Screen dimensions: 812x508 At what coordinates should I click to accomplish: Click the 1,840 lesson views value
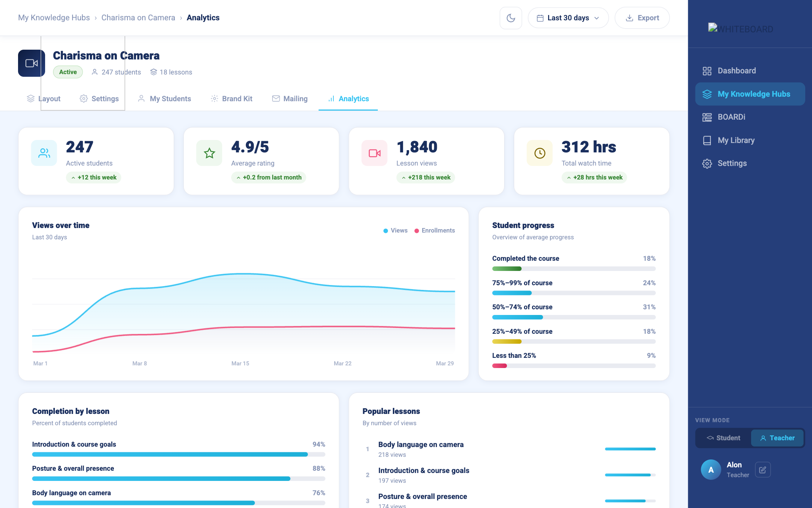[417, 147]
